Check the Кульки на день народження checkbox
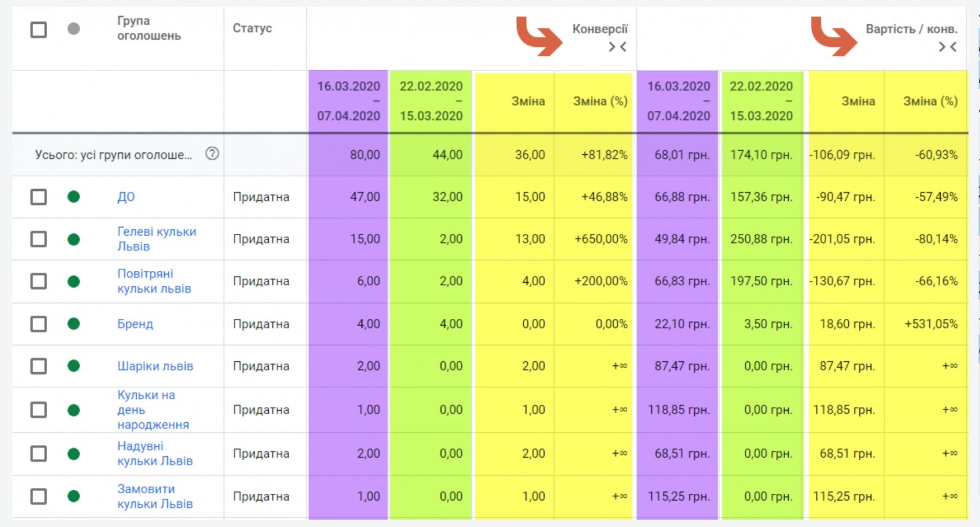The image size is (980, 527). [39, 409]
